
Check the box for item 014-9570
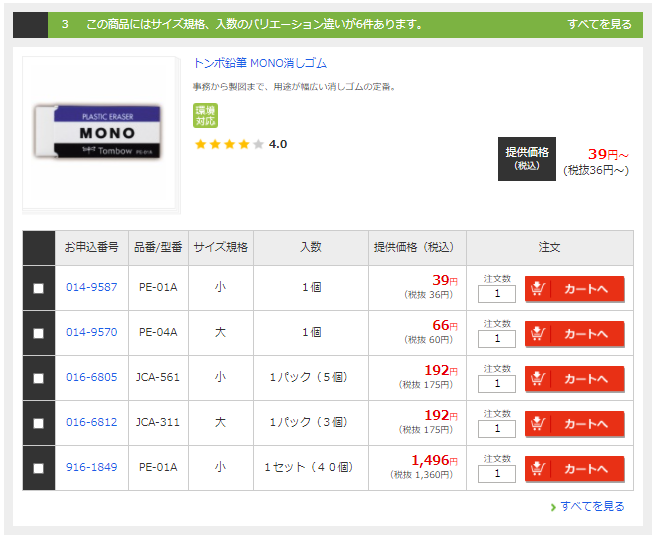pyautogui.click(x=38, y=333)
